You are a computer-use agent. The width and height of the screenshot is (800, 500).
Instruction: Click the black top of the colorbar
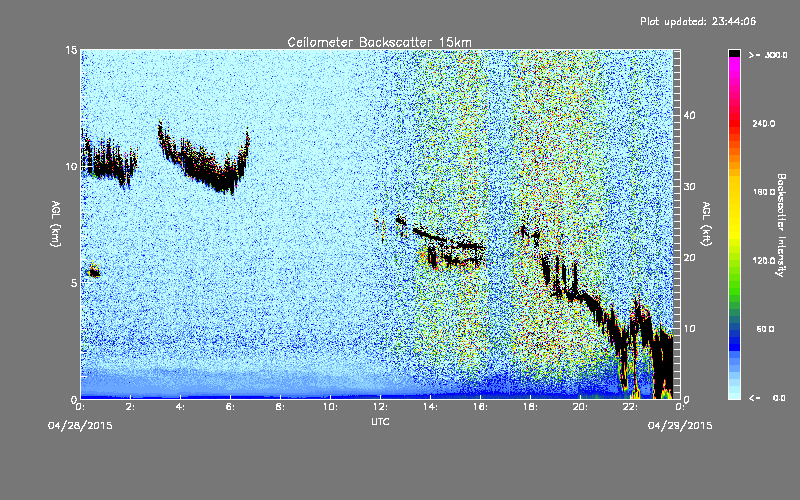tap(734, 53)
